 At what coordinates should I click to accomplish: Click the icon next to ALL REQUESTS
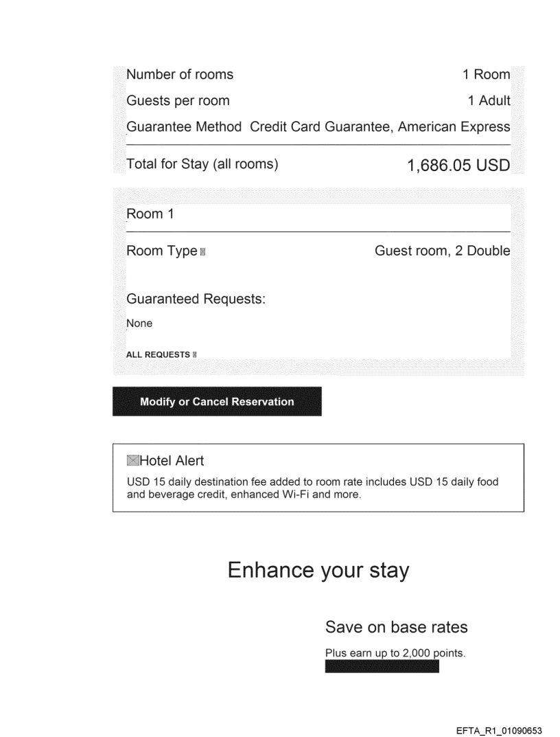195,355
